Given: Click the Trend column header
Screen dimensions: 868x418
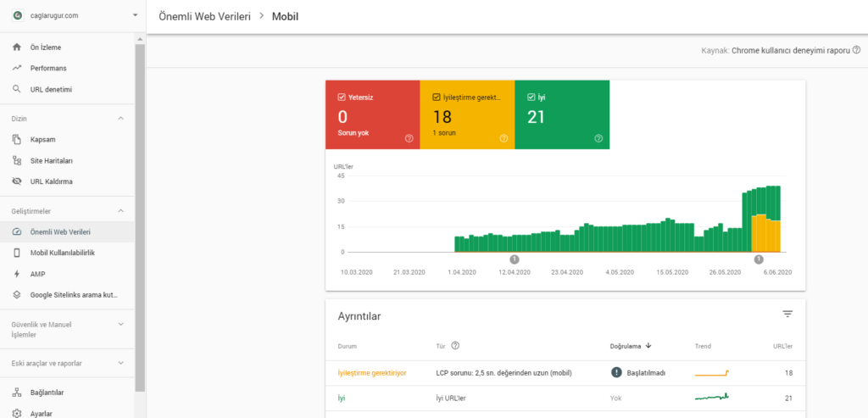Looking at the screenshot, I should (x=703, y=347).
